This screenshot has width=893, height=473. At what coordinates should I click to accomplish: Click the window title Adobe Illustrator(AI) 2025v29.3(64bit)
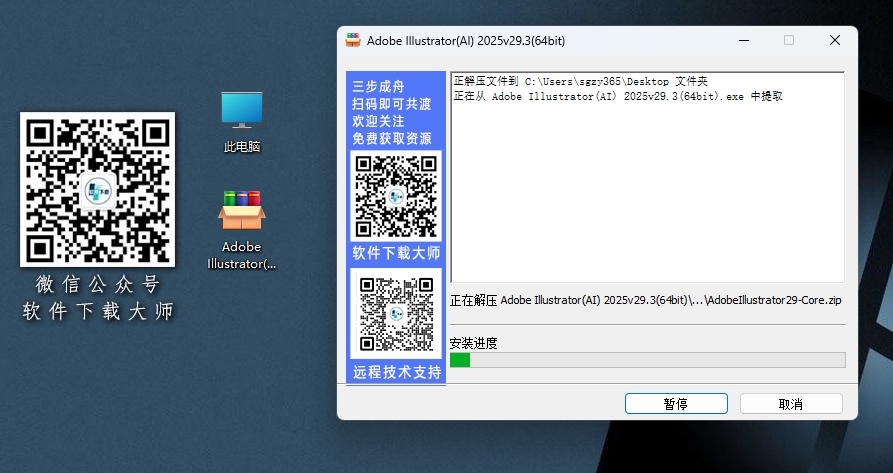[466, 41]
